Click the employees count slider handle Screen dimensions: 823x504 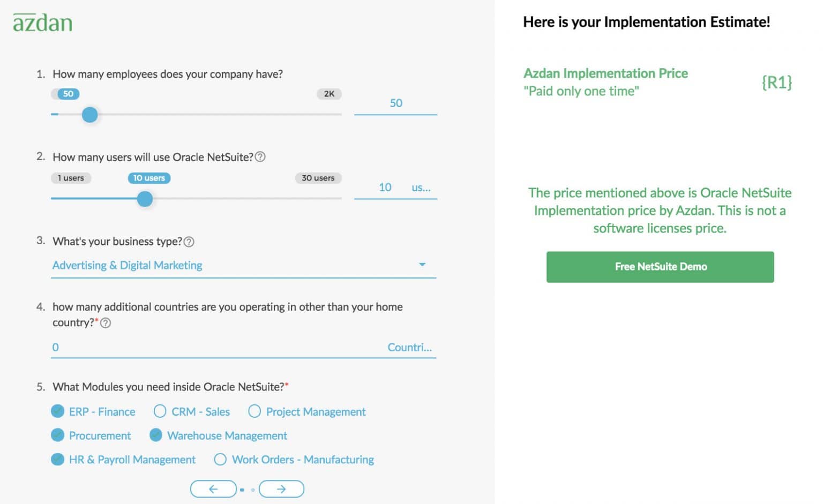tap(90, 115)
